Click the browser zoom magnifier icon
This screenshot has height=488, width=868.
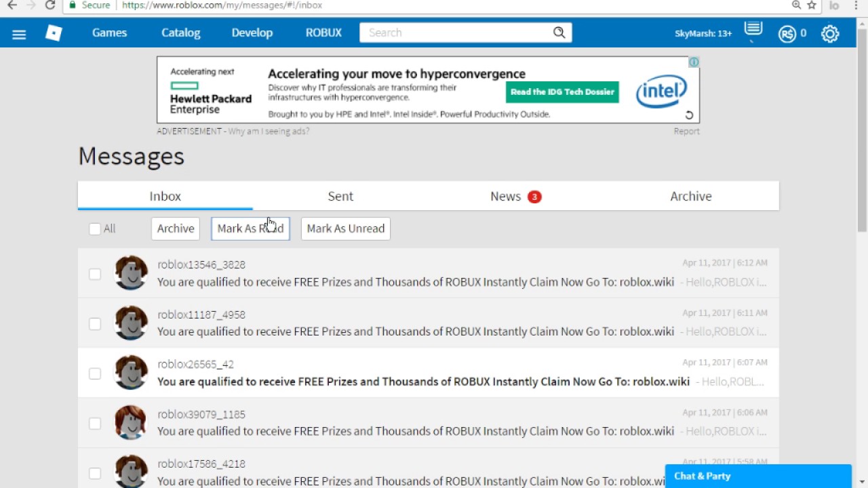[x=797, y=5]
